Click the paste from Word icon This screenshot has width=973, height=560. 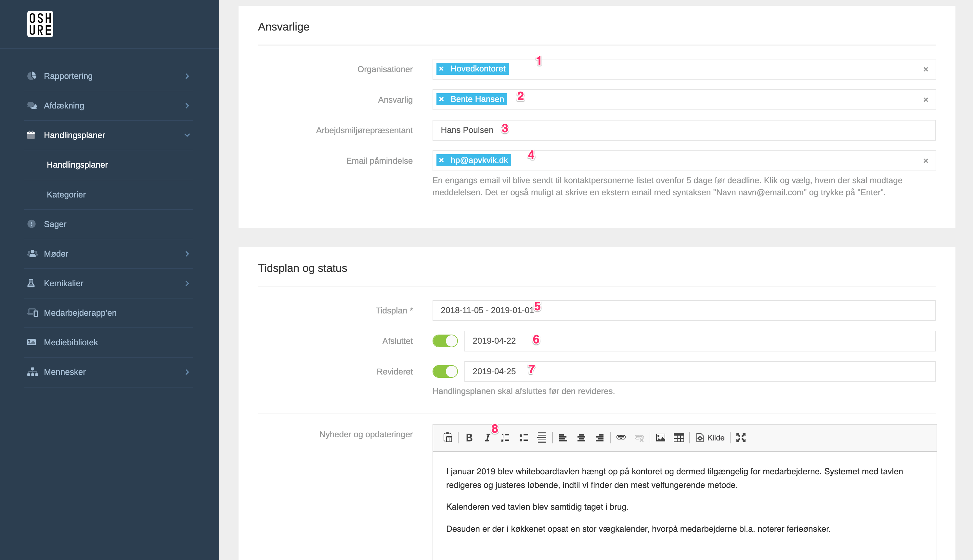pos(448,438)
